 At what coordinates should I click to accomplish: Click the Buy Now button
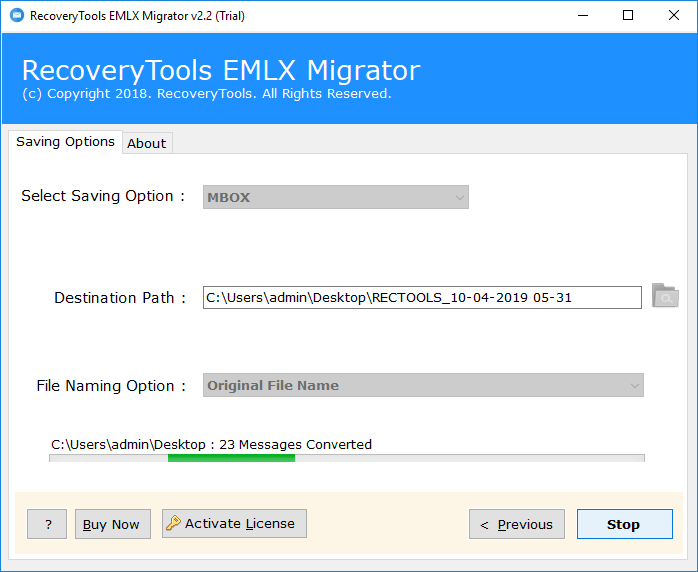[113, 524]
